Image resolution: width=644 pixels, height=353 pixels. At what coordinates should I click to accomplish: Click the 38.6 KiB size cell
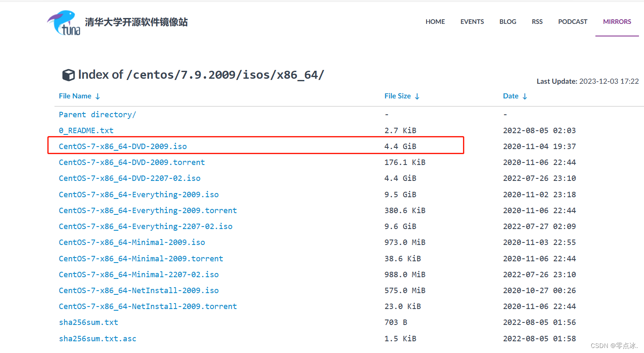403,259
